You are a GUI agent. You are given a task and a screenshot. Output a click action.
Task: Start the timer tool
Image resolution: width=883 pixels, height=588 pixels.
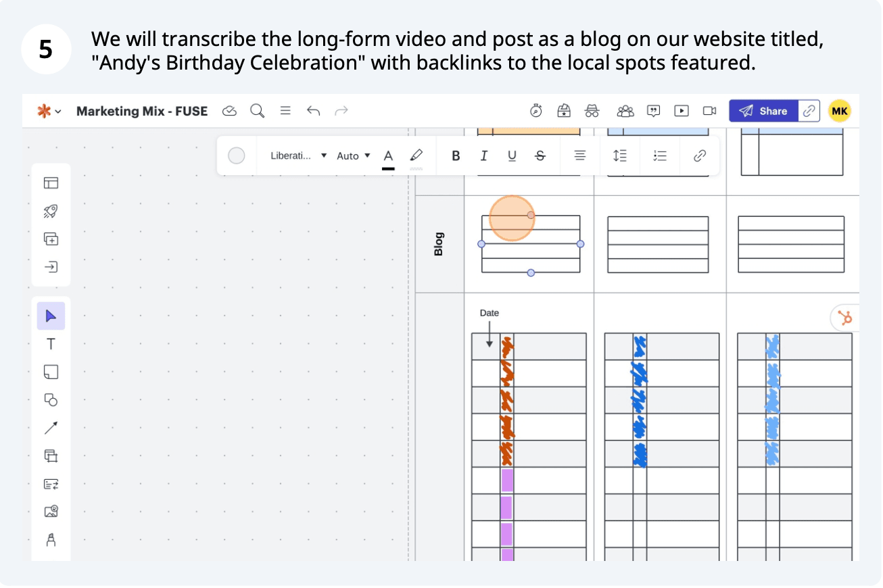[x=536, y=111]
